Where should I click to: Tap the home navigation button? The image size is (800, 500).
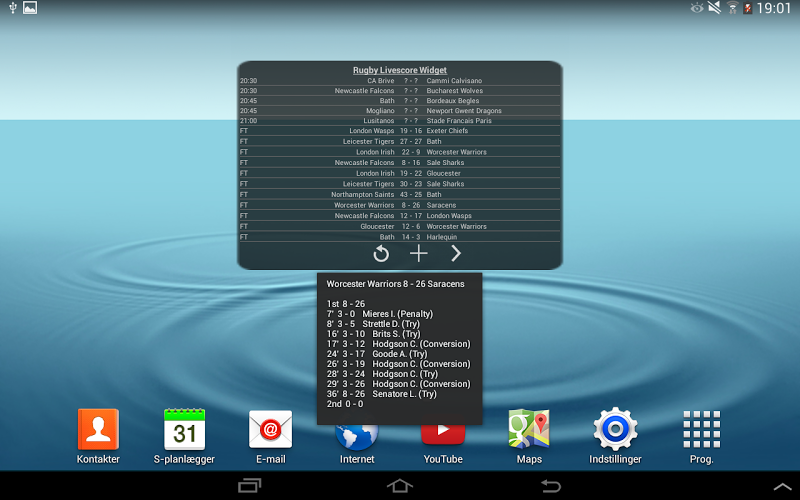pos(399,485)
